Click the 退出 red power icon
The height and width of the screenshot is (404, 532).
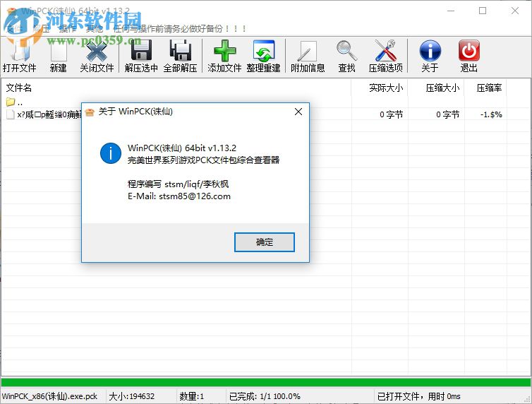click(x=469, y=51)
